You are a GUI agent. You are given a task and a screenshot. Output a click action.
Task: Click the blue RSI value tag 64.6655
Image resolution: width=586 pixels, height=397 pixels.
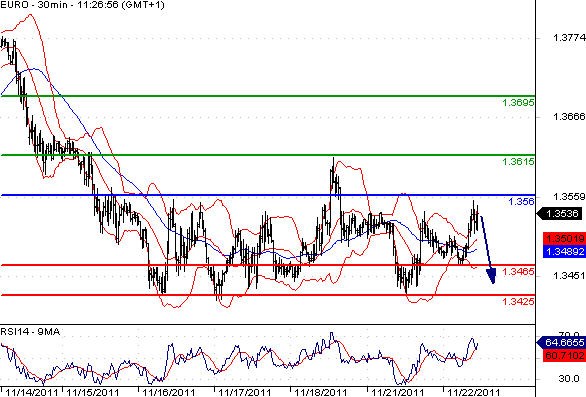(x=561, y=342)
